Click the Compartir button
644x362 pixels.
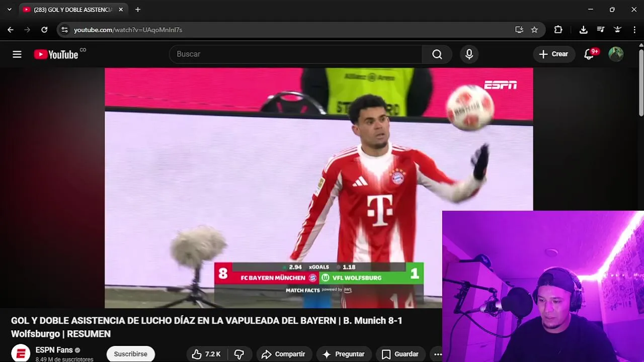284,354
